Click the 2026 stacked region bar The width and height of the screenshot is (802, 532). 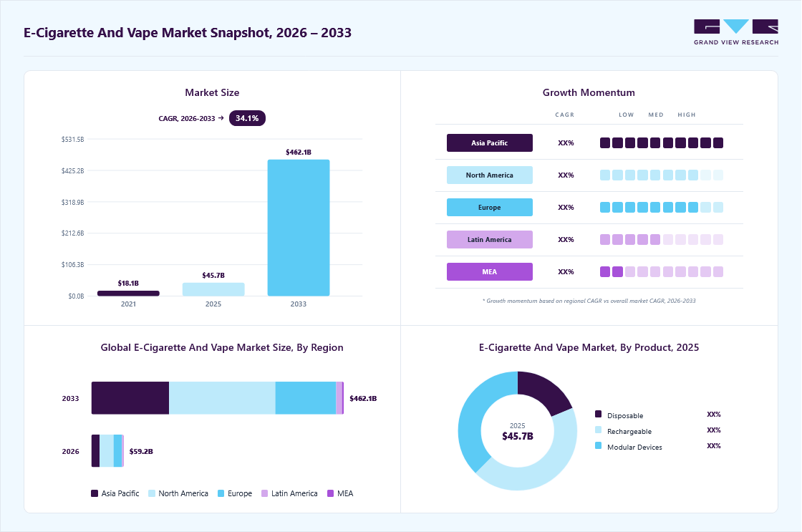[107, 450]
